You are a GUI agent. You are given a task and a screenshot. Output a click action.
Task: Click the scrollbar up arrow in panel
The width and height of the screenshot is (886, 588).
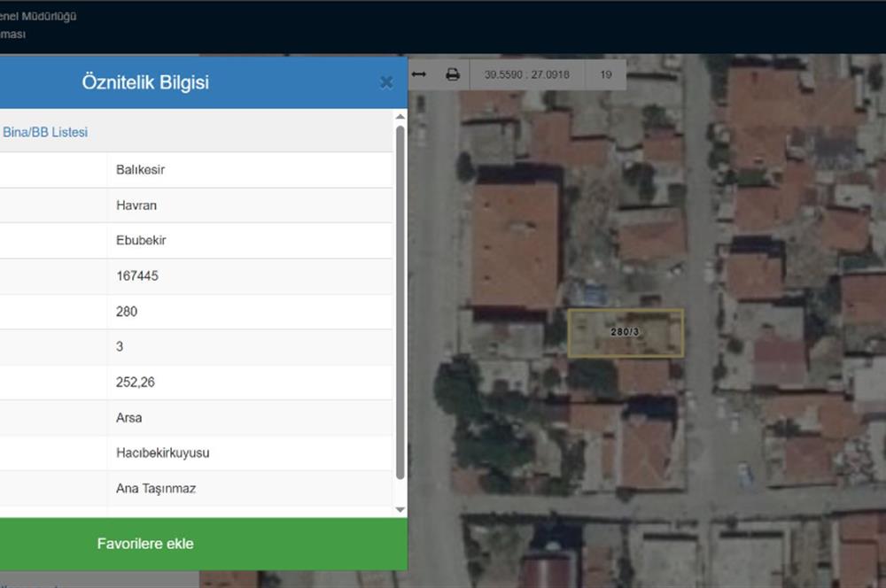[400, 117]
